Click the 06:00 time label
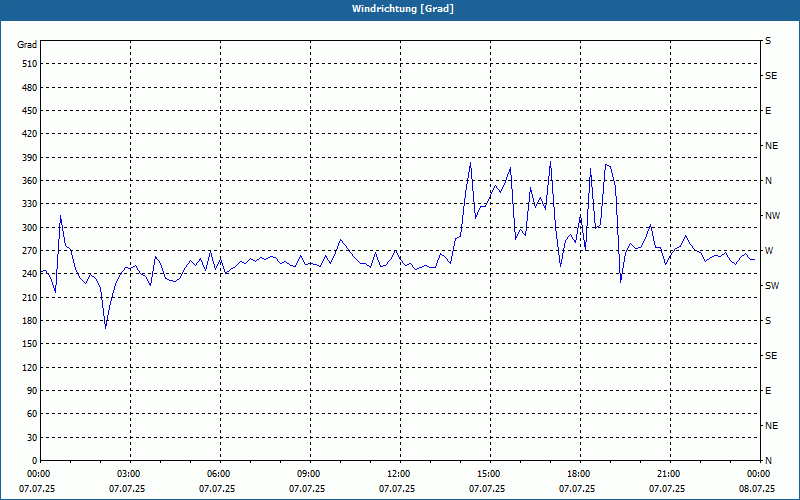800x500 pixels. pos(219,474)
